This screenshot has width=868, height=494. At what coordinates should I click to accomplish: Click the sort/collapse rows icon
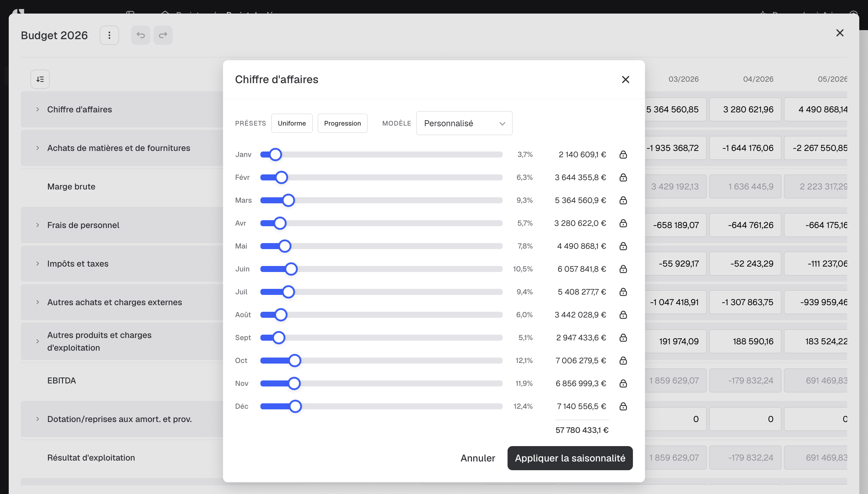pos(40,79)
